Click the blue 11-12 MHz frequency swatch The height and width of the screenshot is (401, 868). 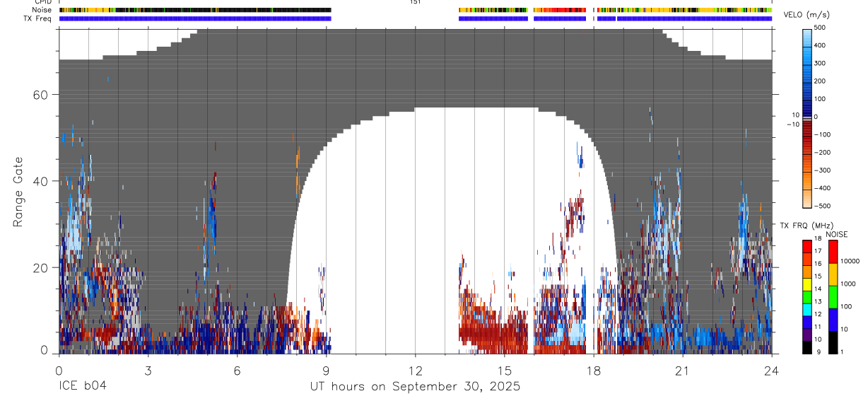tap(807, 322)
